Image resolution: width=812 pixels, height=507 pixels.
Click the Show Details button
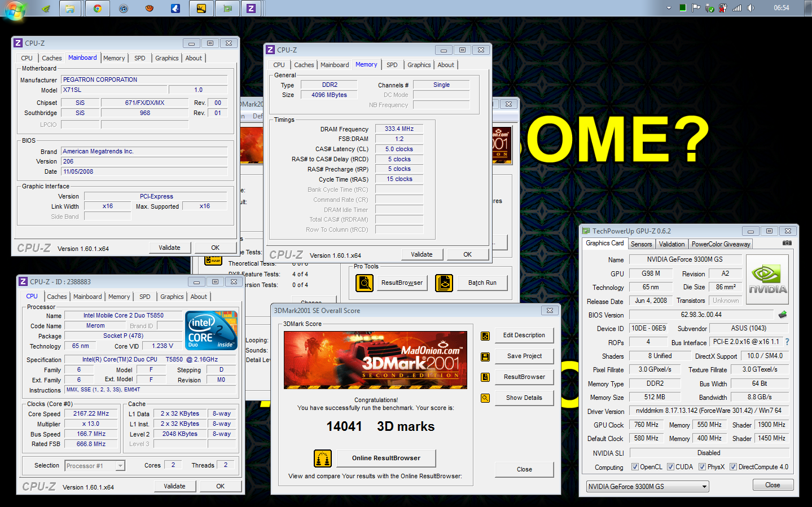point(524,398)
